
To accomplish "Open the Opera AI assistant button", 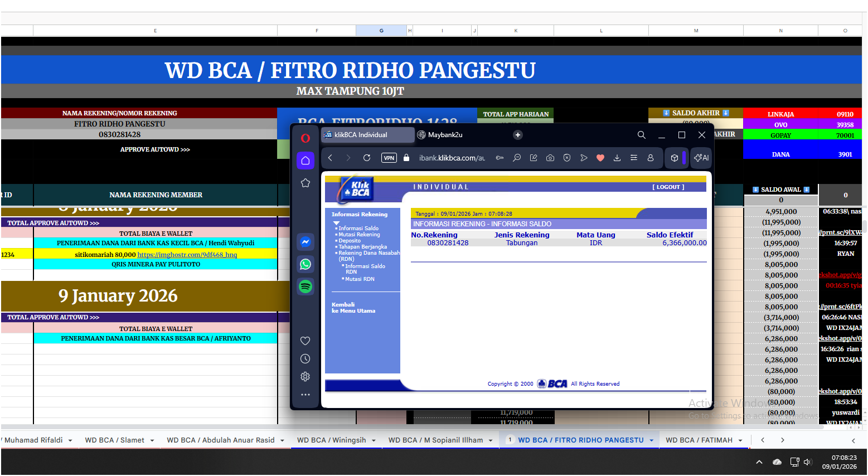I will (x=701, y=158).
